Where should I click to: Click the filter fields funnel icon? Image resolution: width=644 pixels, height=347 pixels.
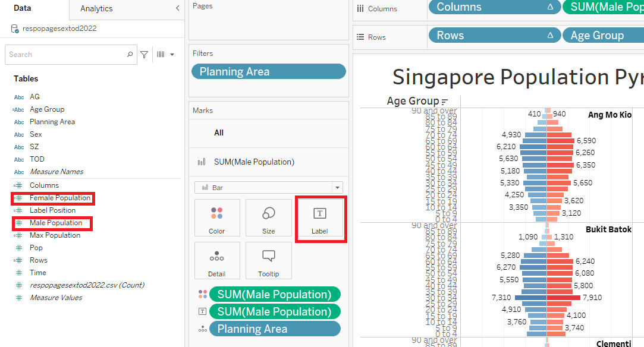[144, 55]
